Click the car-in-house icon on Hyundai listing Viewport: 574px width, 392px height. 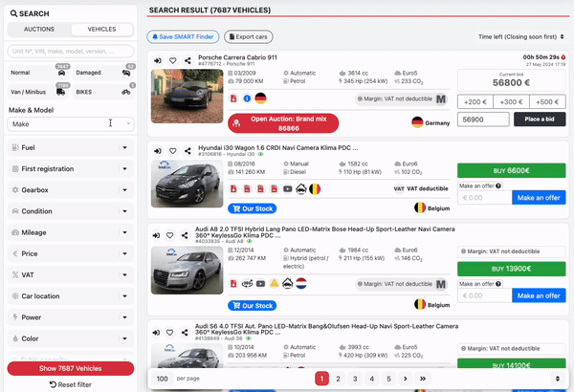coord(301,189)
